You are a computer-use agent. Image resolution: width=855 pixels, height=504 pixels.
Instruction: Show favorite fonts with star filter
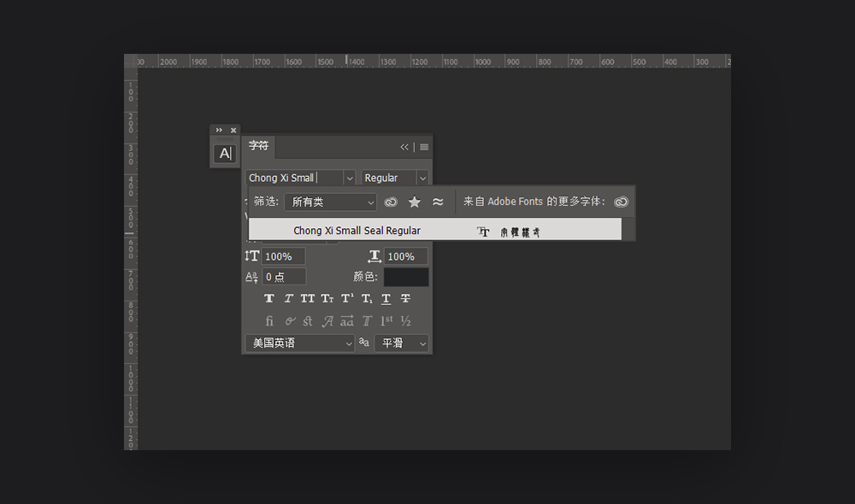point(415,202)
